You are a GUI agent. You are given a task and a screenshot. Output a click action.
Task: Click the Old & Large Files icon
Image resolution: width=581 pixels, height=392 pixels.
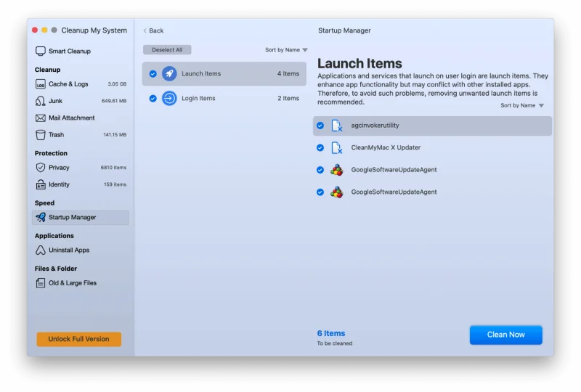(x=41, y=283)
